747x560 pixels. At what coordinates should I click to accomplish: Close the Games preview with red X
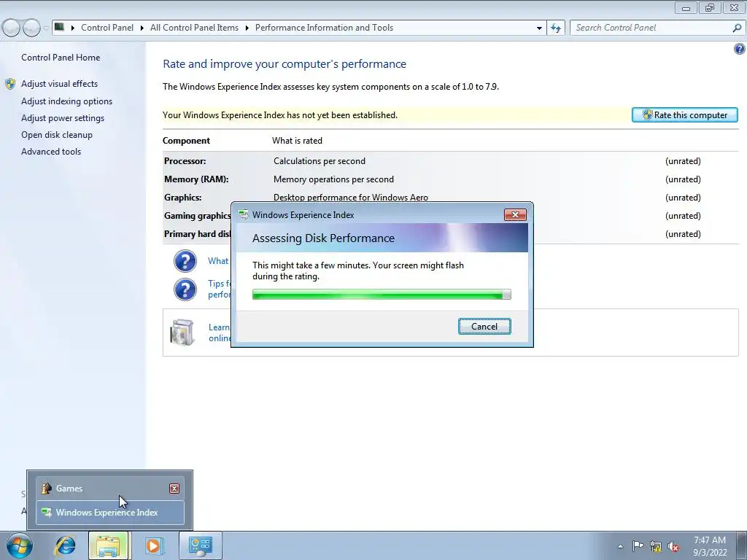click(x=174, y=489)
